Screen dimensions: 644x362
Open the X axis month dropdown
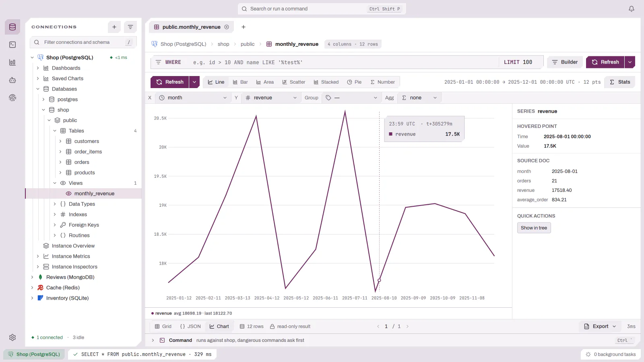coord(193,98)
